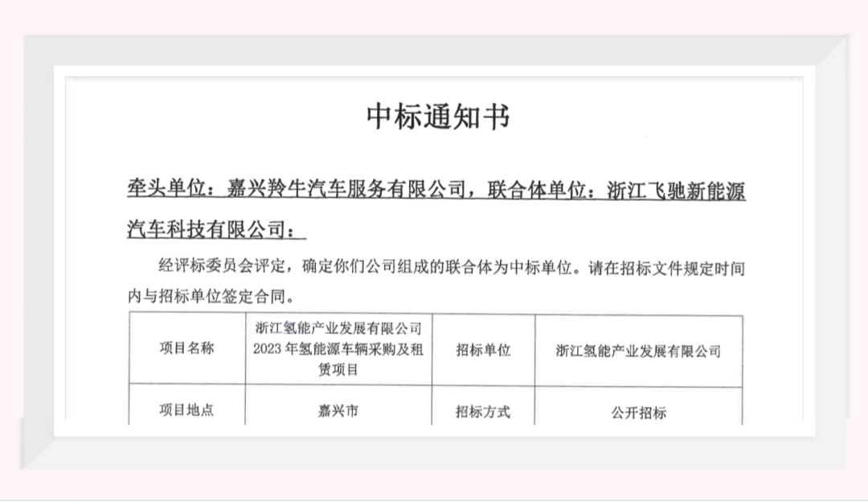
Task: Click the line 内与招标单位签定合同。
Action: click(x=211, y=296)
